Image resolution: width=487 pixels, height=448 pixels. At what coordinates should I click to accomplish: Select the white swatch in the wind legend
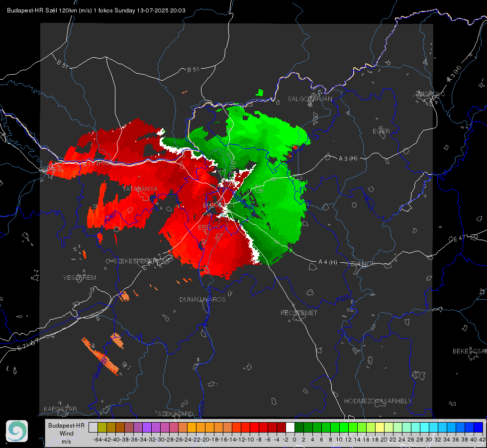(290, 427)
